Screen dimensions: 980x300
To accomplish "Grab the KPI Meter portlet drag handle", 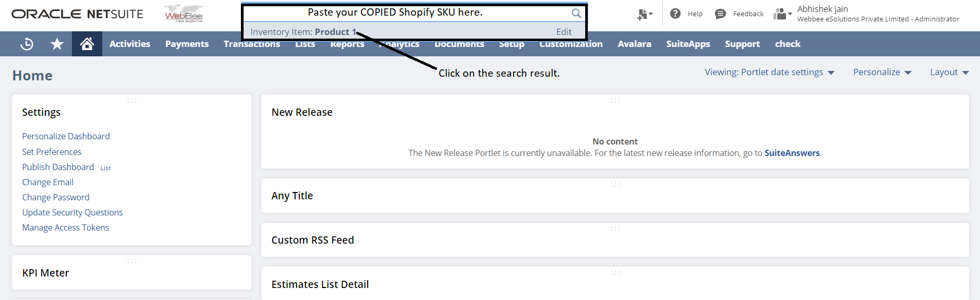I will 132,261.
